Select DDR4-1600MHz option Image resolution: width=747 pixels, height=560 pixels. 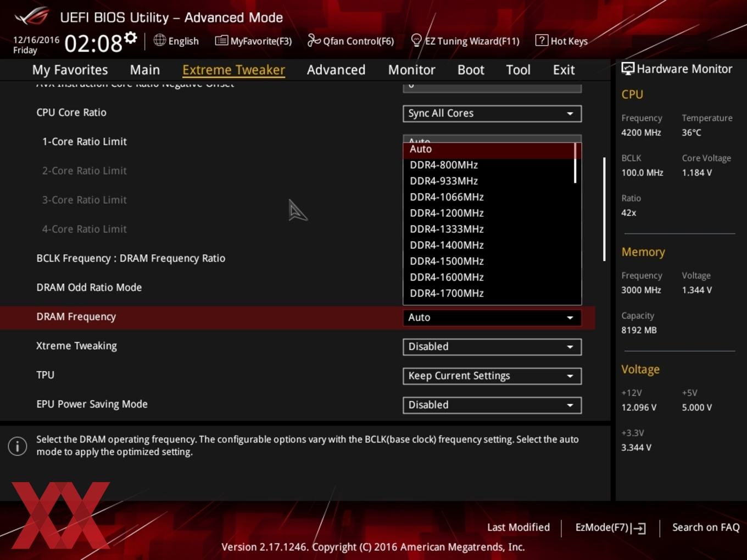pyautogui.click(x=447, y=277)
